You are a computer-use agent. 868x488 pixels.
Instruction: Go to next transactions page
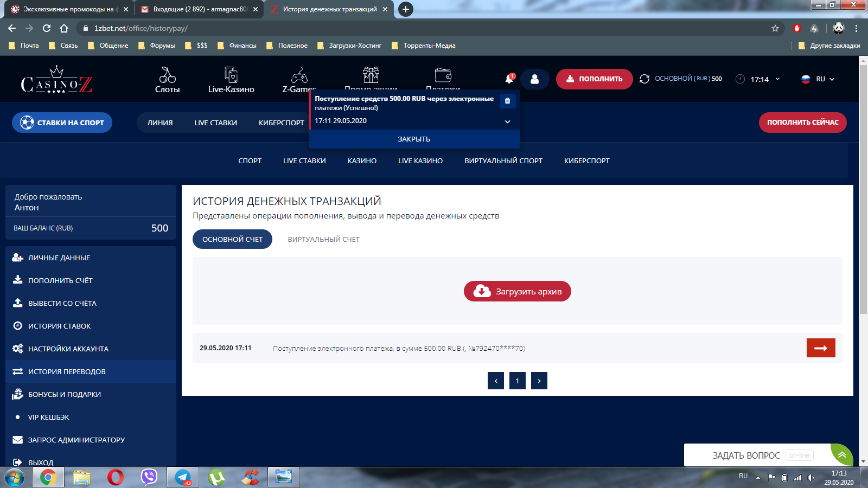pos(539,381)
